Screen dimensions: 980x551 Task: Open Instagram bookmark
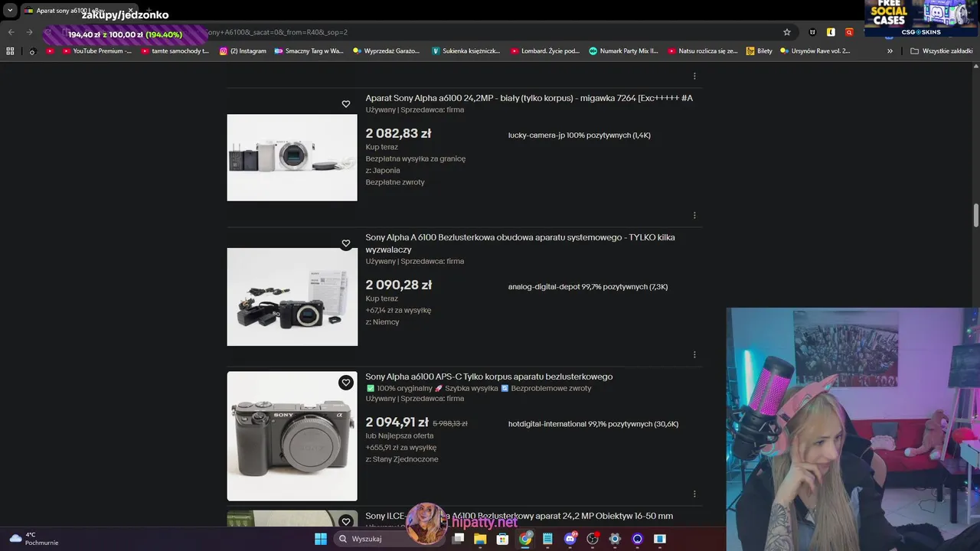pyautogui.click(x=243, y=51)
